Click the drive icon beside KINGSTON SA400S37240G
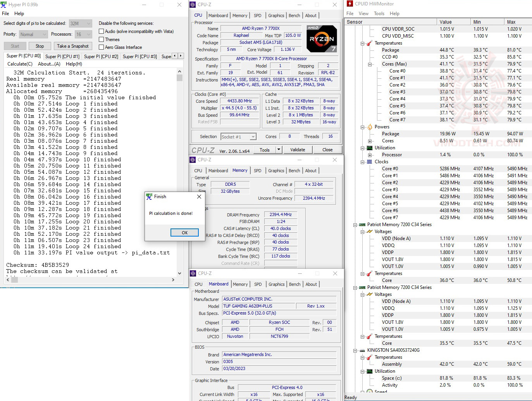The width and height of the screenshot is (532, 401). [x=362, y=350]
